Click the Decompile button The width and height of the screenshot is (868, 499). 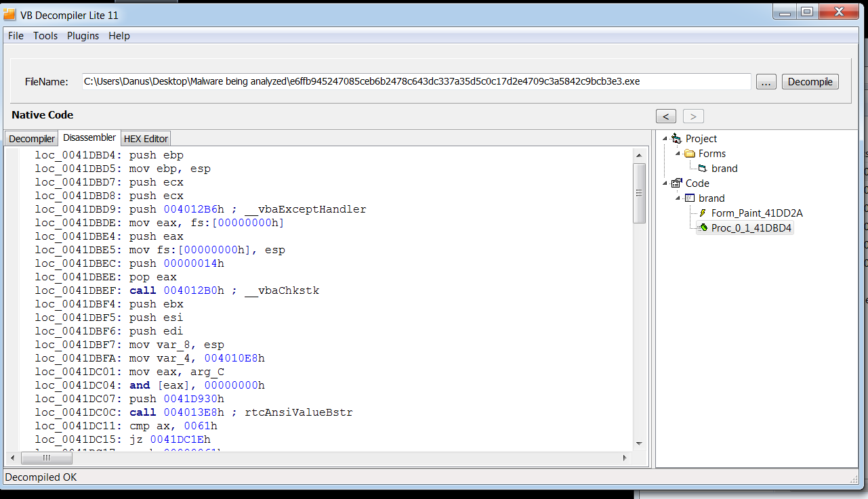pos(810,82)
